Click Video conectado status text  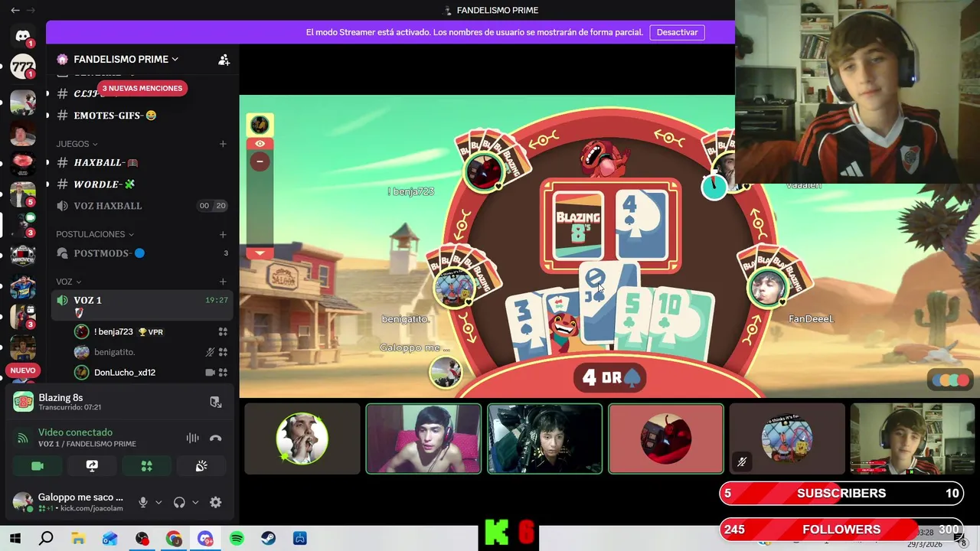[75, 432]
